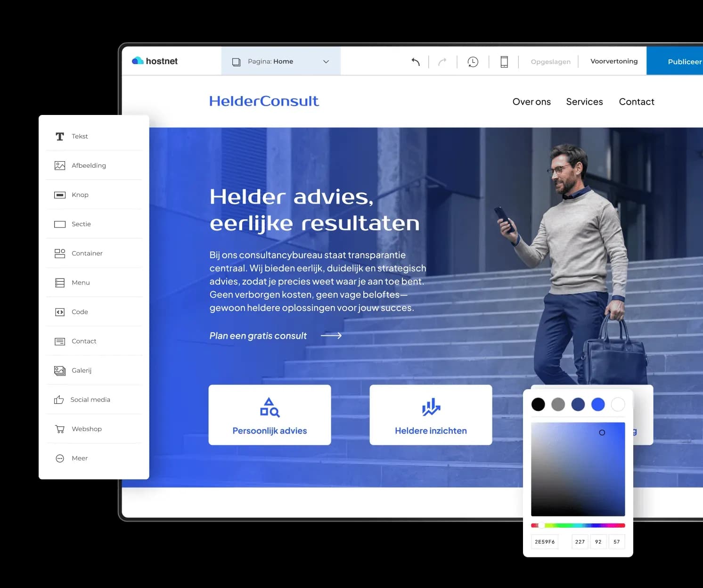Image resolution: width=703 pixels, height=588 pixels.
Task: Click the Opgeslagen status label
Action: (550, 62)
